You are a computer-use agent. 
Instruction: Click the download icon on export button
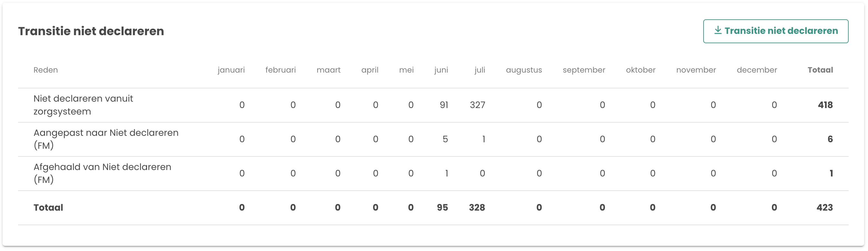pos(718,31)
